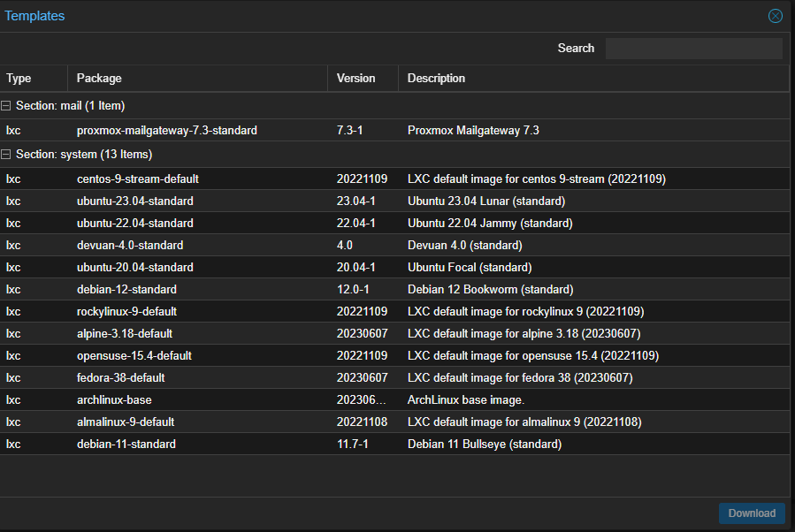
Task: Click LXC default image for centos 9-stream description
Action: (x=537, y=179)
